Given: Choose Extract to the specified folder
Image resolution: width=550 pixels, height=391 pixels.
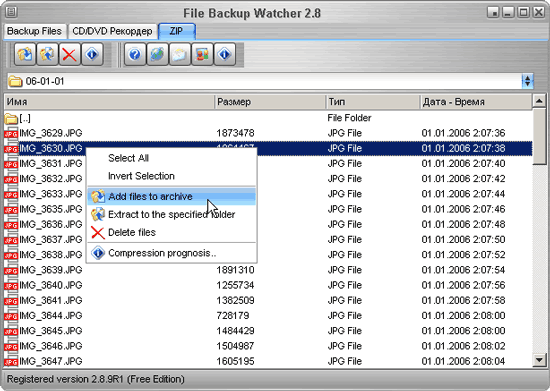Looking at the screenshot, I should (172, 214).
